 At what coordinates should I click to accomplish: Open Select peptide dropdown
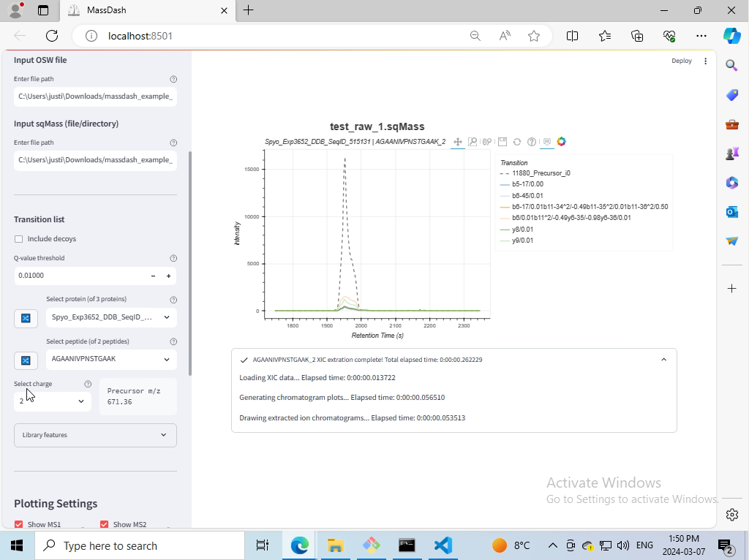tap(111, 359)
